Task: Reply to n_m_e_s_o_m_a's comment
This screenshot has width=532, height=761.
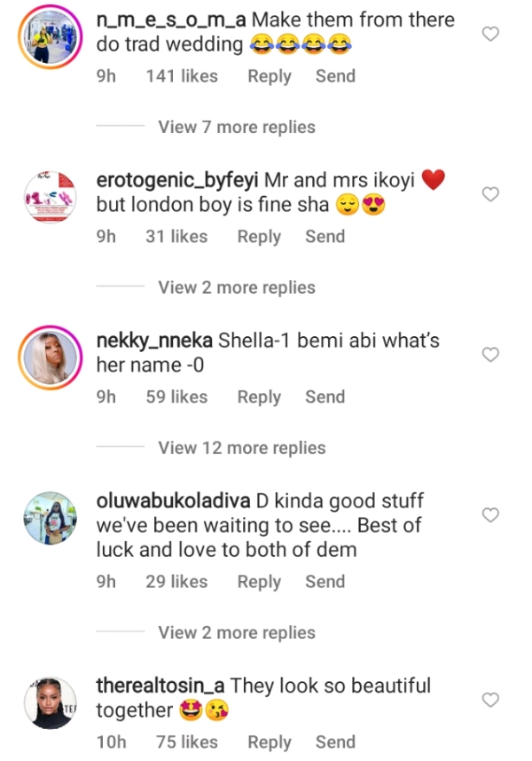Action: click(x=270, y=76)
